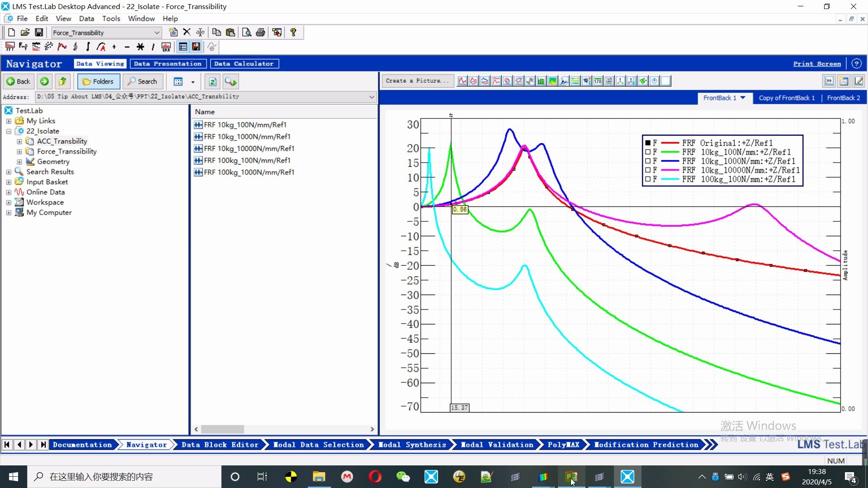Click the New project icon
The image size is (868, 488).
tap(11, 33)
